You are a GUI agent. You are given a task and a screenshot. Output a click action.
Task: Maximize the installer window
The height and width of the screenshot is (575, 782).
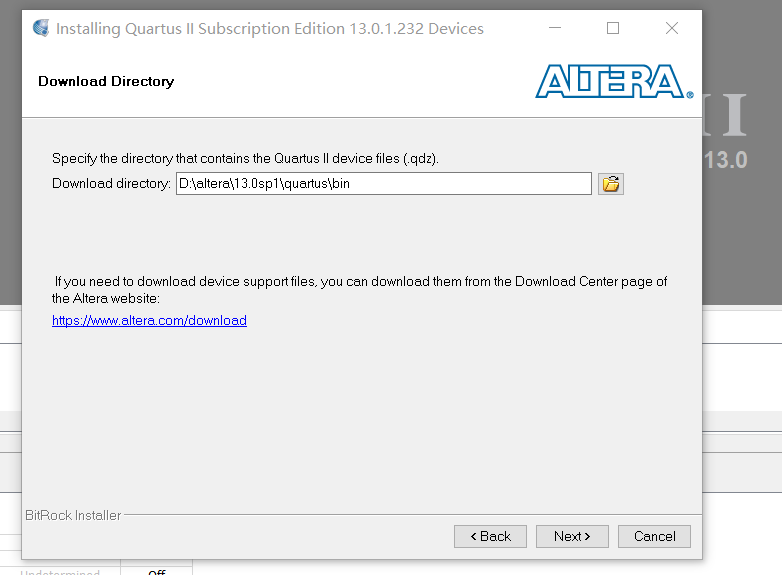tap(613, 28)
